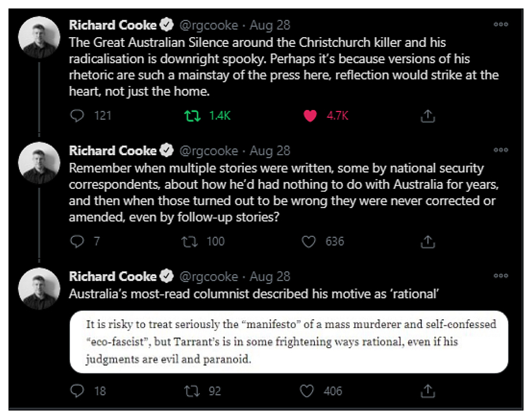The height and width of the screenshot is (419, 532).
Task: Retweet the tweet with 1.4K retweets
Action: tap(191, 116)
